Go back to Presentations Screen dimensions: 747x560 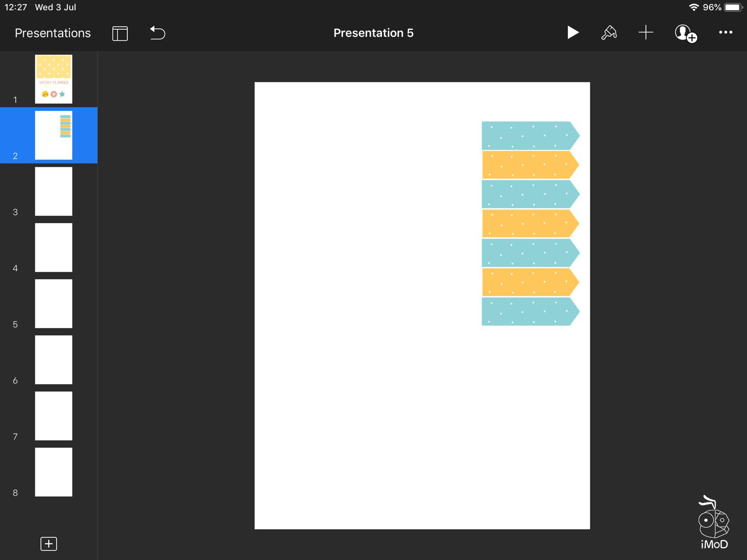(x=53, y=33)
